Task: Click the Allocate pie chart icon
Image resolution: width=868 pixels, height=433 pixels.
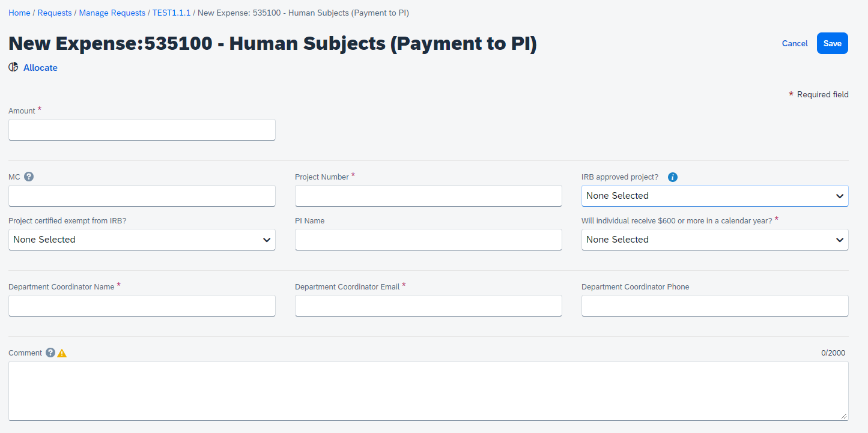Action: [x=13, y=67]
